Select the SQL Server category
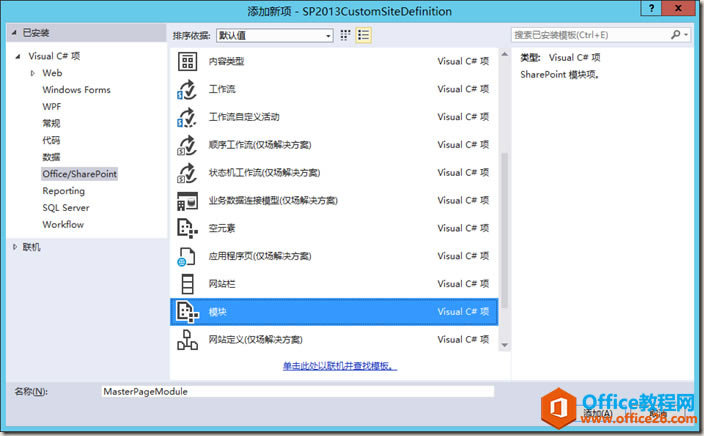704x436 pixels. point(66,208)
